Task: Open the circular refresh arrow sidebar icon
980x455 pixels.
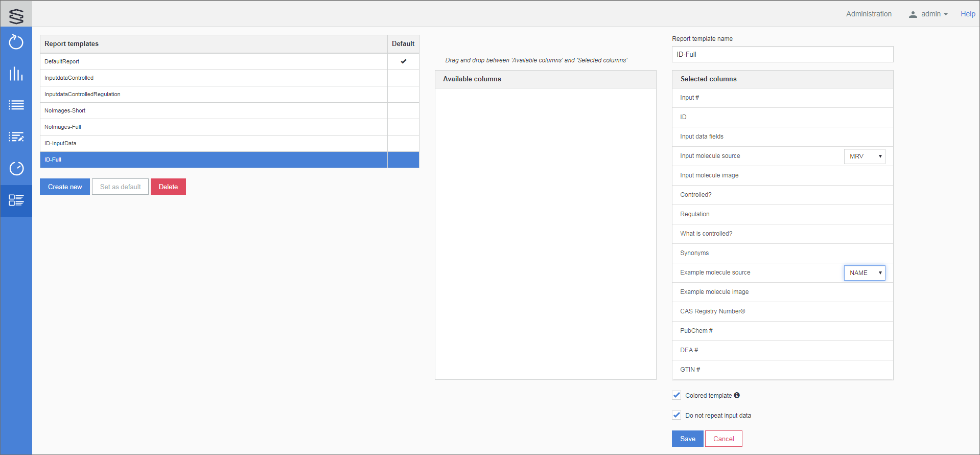Action: pyautogui.click(x=16, y=42)
